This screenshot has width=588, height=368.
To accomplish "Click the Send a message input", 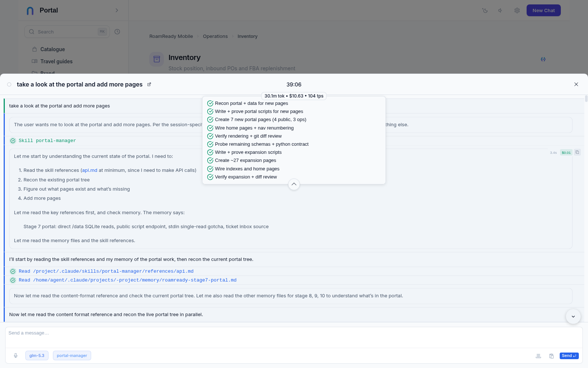I will 294,337.
